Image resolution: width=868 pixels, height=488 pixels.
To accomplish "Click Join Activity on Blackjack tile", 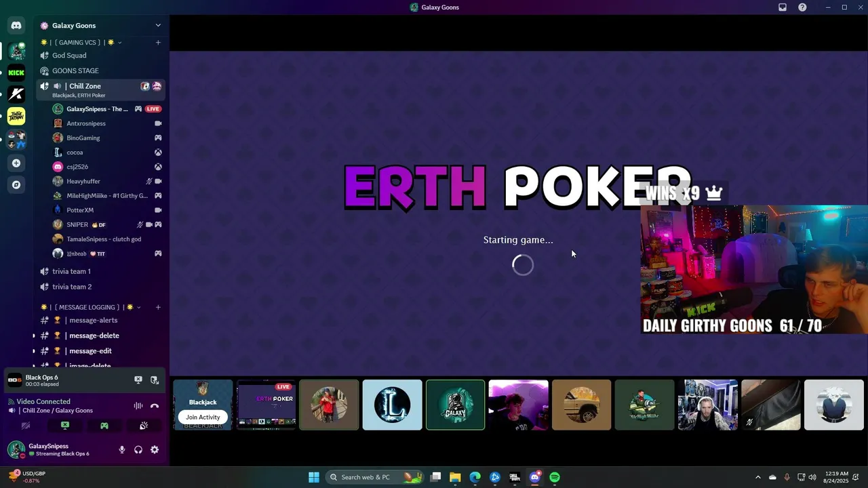I will [203, 417].
